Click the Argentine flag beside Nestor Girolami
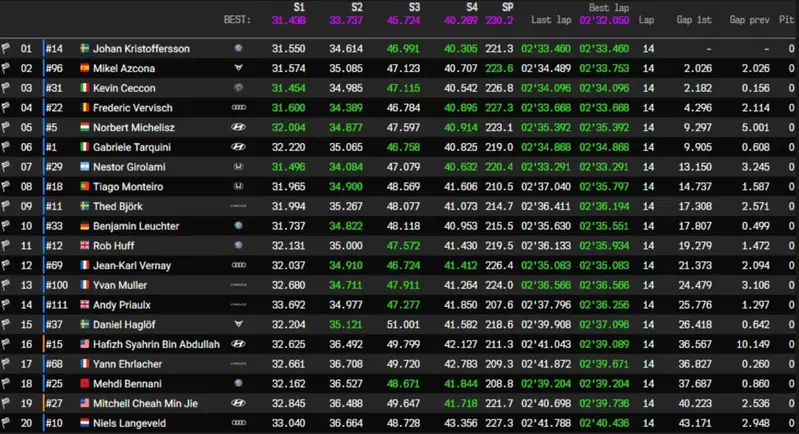Viewport: 799px width, 434px height. (85, 167)
